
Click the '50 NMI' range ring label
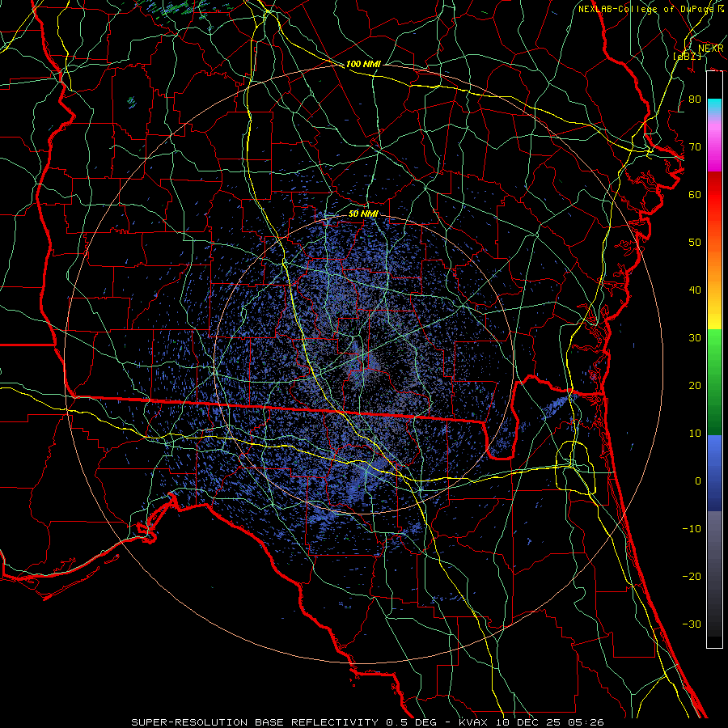click(363, 214)
